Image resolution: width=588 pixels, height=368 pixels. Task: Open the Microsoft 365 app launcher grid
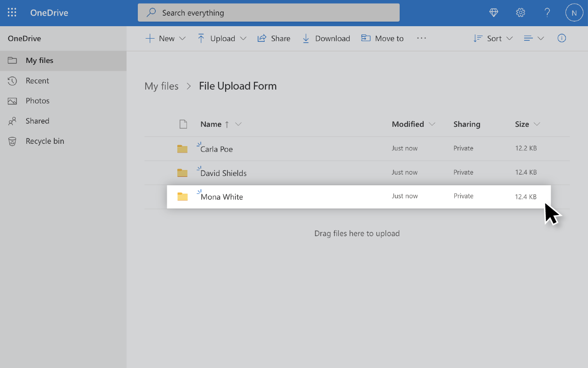coord(12,12)
